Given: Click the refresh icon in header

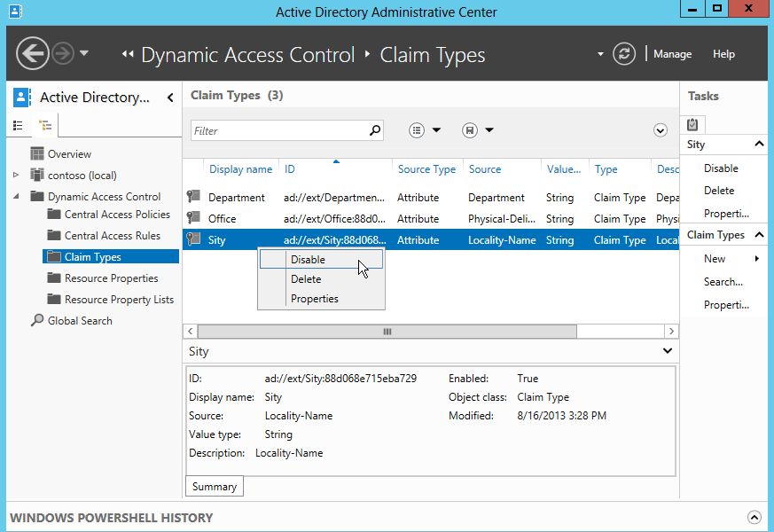Looking at the screenshot, I should 624,54.
